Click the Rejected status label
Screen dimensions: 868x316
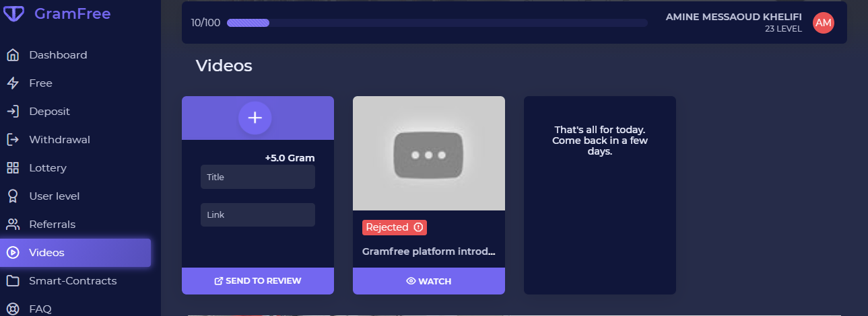tap(387, 227)
